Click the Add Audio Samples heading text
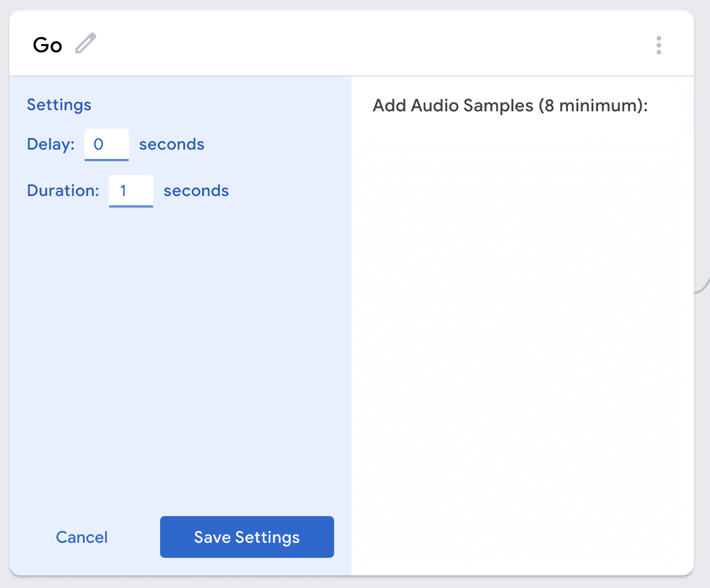The height and width of the screenshot is (588, 710). [x=452, y=106]
